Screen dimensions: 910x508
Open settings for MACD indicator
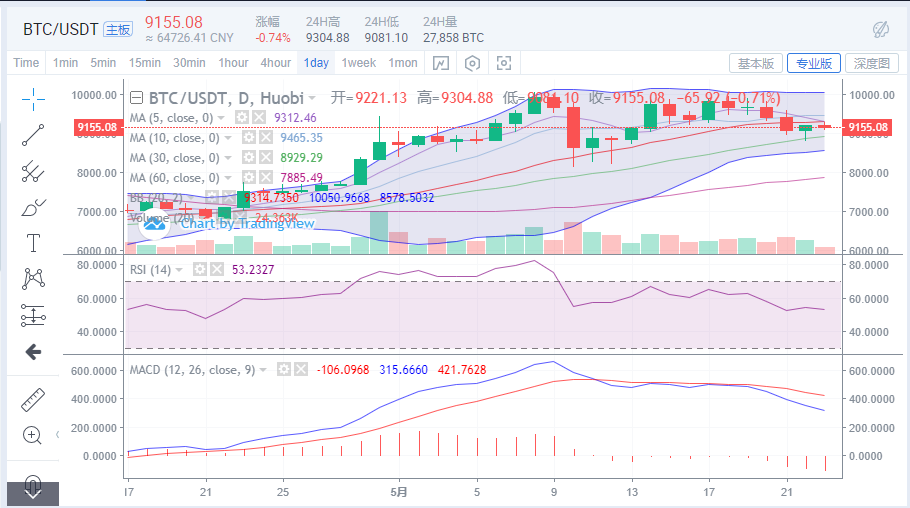pos(283,369)
